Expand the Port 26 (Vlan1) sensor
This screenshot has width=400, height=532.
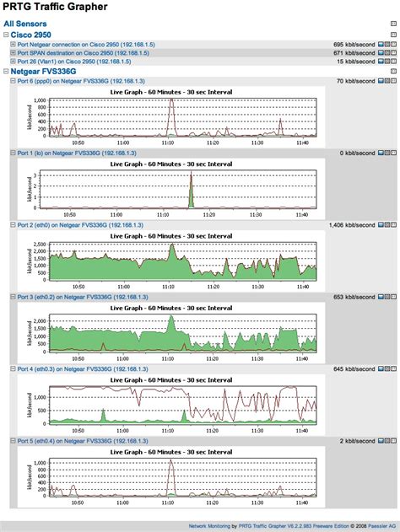pos(13,62)
